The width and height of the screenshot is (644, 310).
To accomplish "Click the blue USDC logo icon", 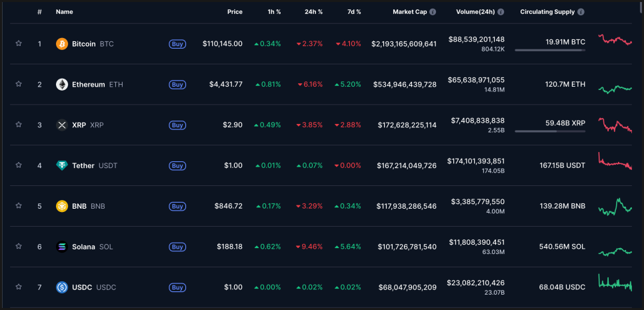I will tap(62, 287).
